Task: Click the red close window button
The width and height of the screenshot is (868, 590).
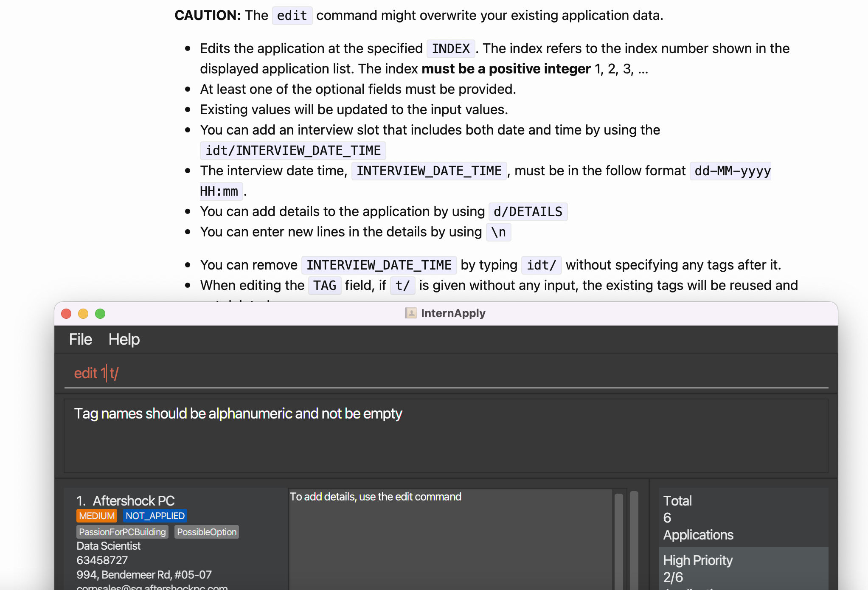Action: (66, 314)
